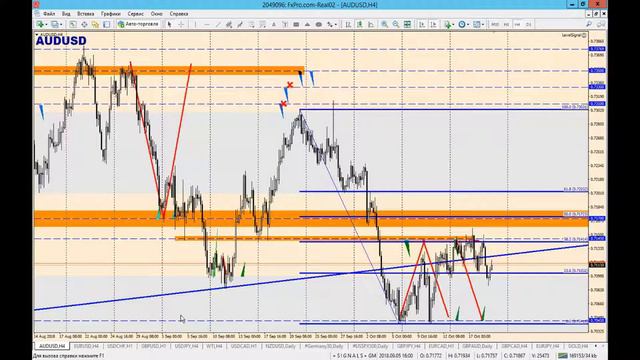Open the new chart tool
The height and width of the screenshot is (360, 640).
click(40, 24)
